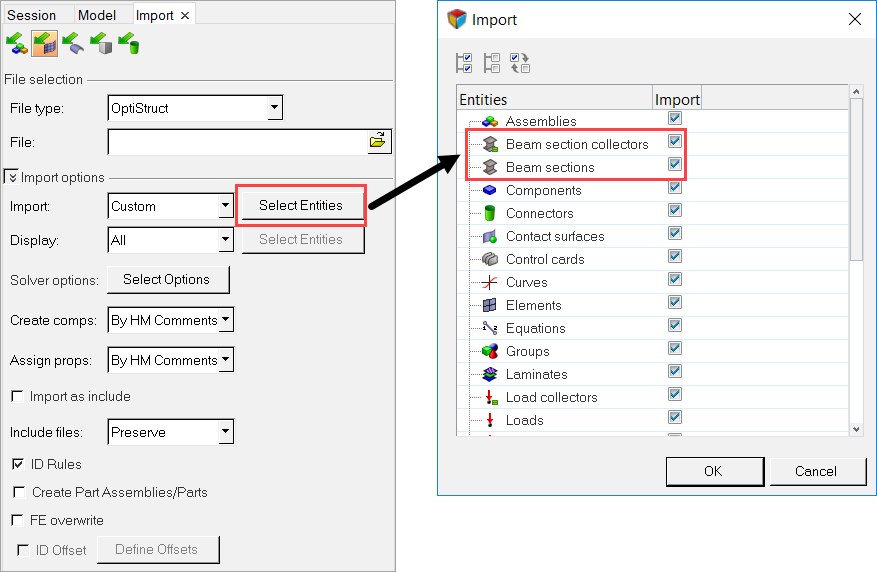
Task: Toggle the ID Rules checkbox
Action: [x=18, y=464]
